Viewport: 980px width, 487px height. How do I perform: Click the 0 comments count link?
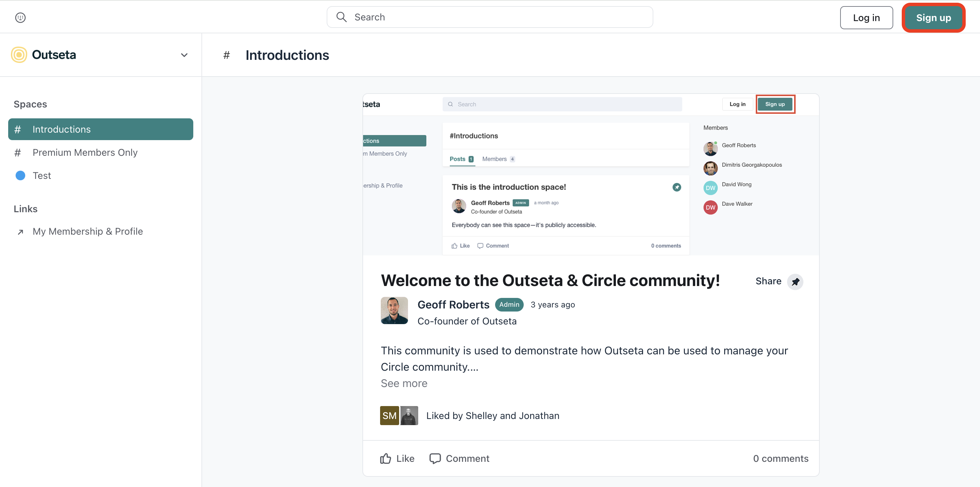click(x=780, y=458)
